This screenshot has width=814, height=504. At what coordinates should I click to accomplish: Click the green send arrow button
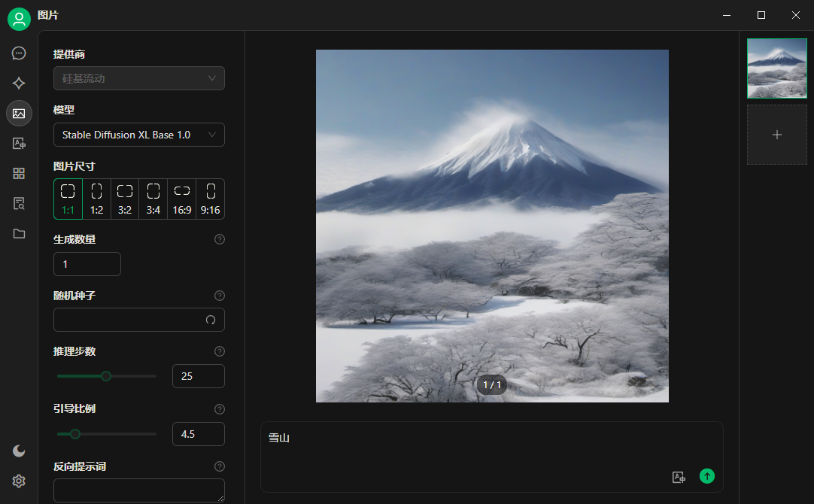[x=706, y=476]
